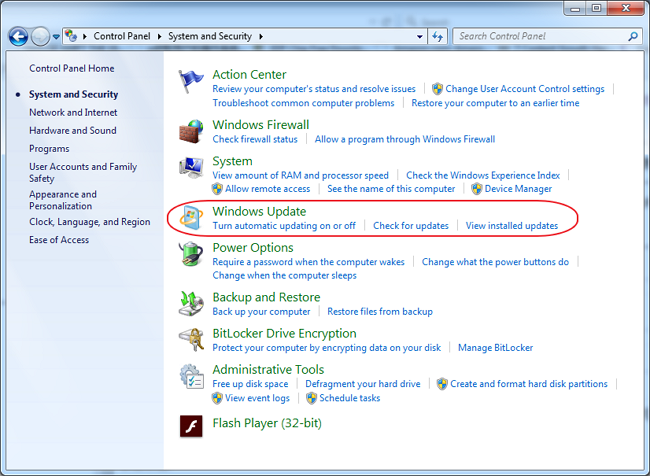
Task: Click Defragment your hard drive
Action: (363, 384)
